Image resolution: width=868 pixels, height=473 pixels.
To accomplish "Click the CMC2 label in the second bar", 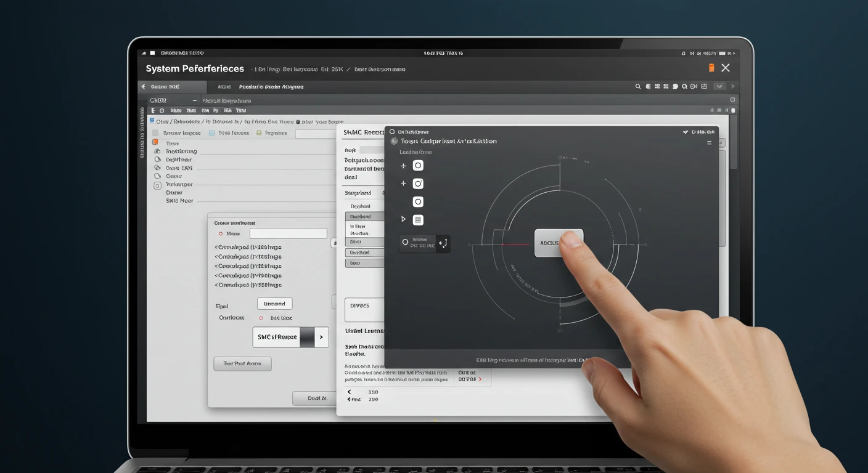I will click(x=158, y=100).
